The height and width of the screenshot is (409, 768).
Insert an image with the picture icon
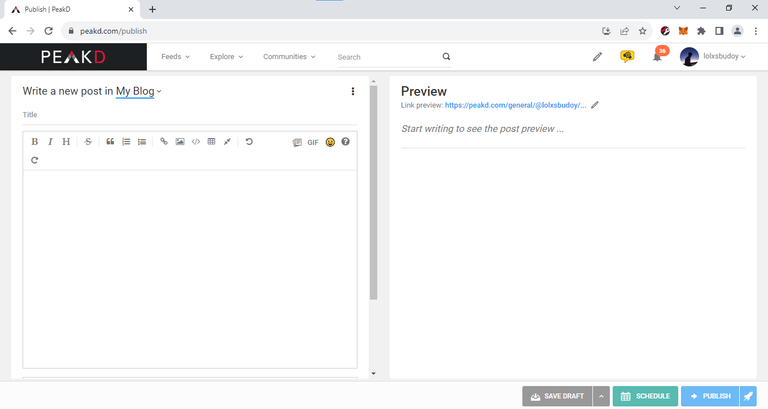tap(180, 142)
